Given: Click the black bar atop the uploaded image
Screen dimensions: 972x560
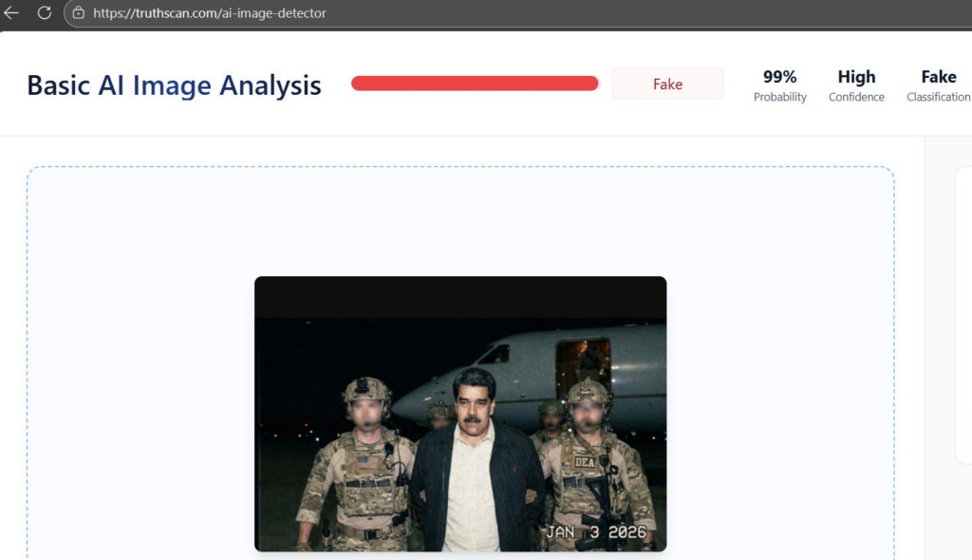Looking at the screenshot, I should tap(460, 297).
